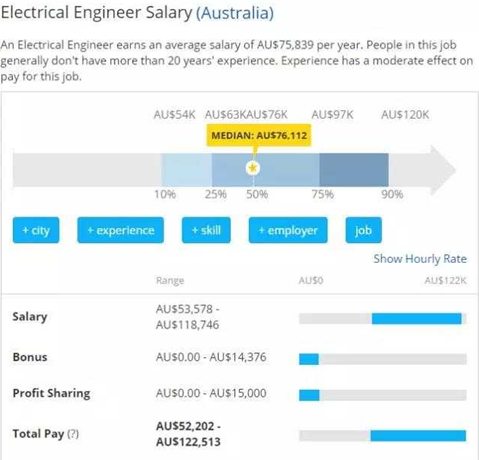This screenshot has height=460, width=479.
Task: Open the Australia country link
Action: pos(235,13)
